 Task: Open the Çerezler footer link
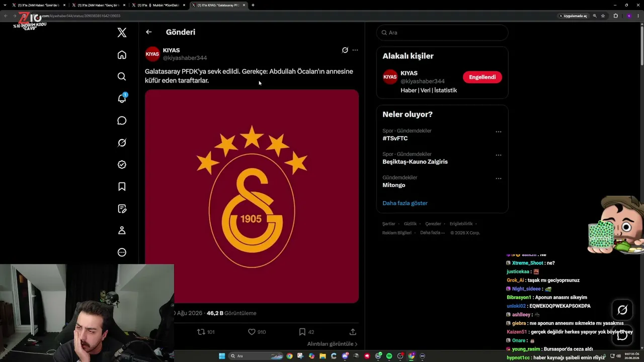click(433, 224)
